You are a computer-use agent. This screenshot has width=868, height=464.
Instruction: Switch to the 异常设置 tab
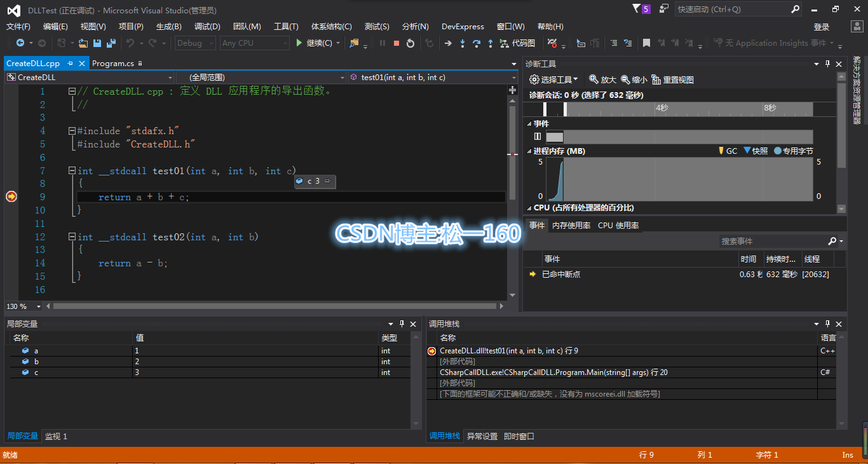(x=482, y=436)
